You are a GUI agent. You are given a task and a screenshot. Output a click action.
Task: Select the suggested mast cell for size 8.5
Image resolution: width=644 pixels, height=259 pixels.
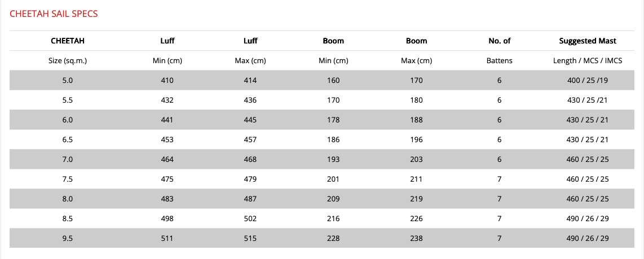pyautogui.click(x=587, y=218)
